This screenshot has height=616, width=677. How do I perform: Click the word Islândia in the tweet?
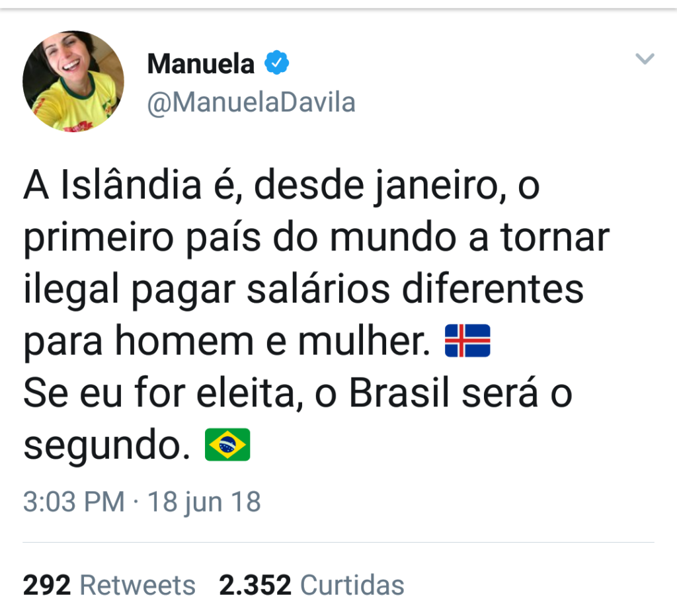pyautogui.click(x=131, y=187)
